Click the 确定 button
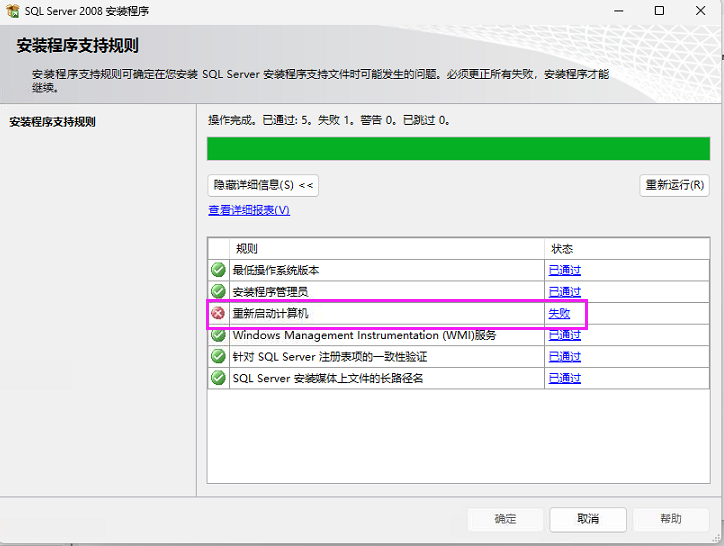 pos(505,519)
